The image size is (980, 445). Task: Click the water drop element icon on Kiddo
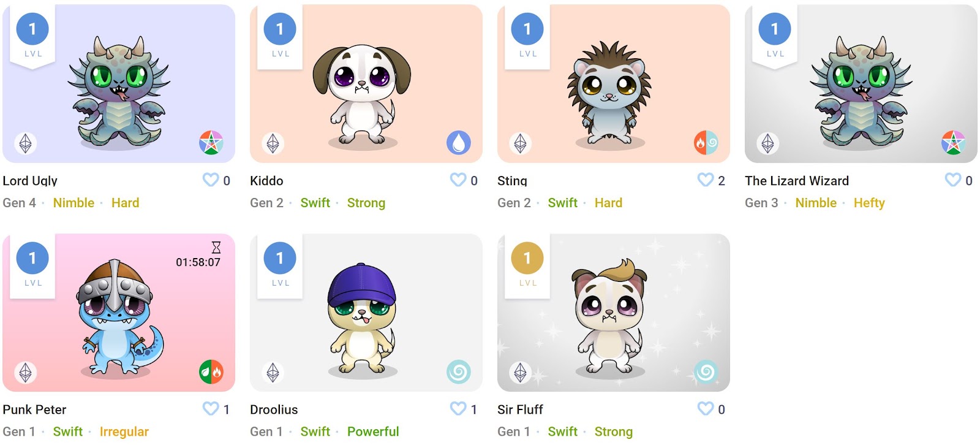[x=459, y=143]
